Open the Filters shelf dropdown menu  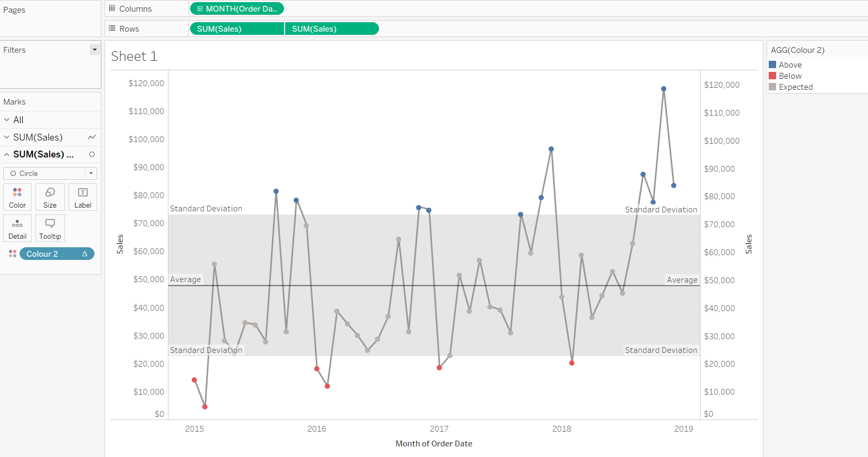(x=95, y=50)
